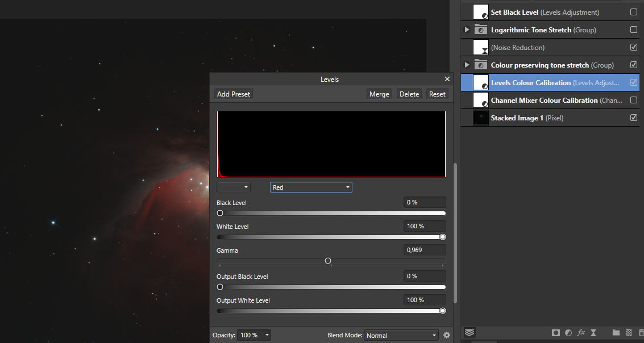Click the Merge button
The width and height of the screenshot is (644, 343).
click(x=379, y=94)
